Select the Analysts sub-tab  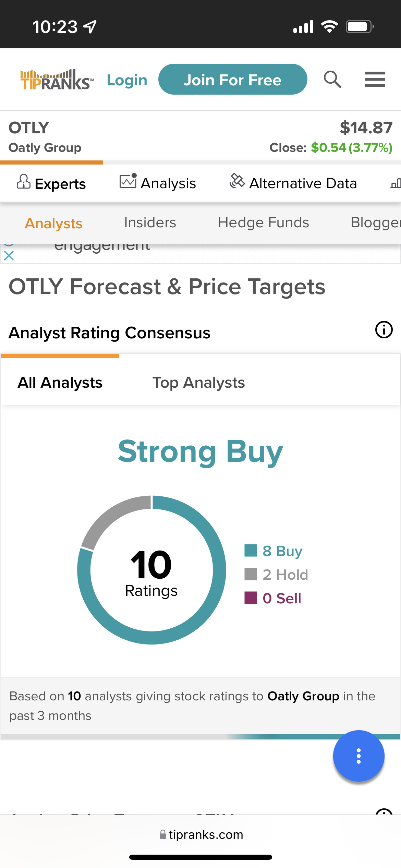(53, 223)
